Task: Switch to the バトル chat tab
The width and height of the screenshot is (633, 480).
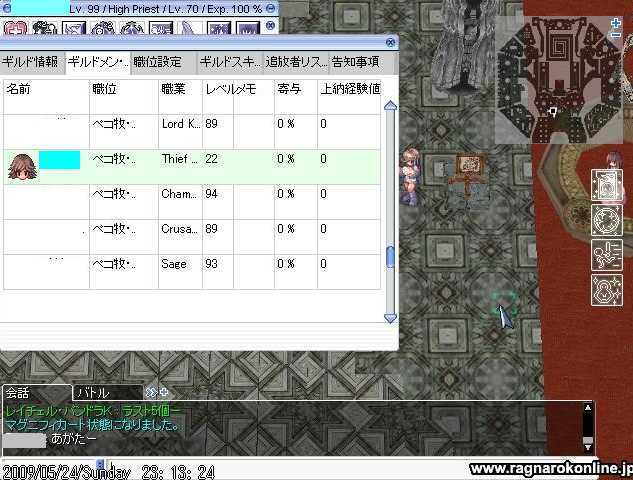Action: 108,392
